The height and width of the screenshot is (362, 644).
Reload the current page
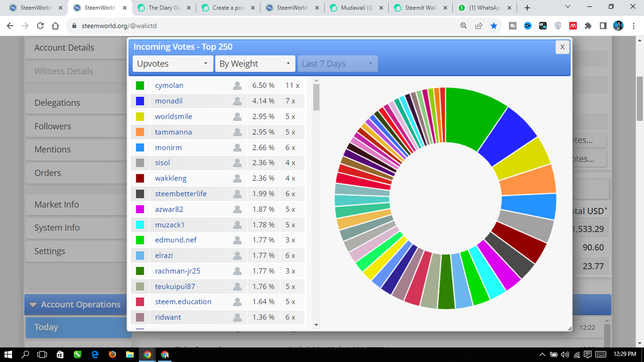(40, 26)
